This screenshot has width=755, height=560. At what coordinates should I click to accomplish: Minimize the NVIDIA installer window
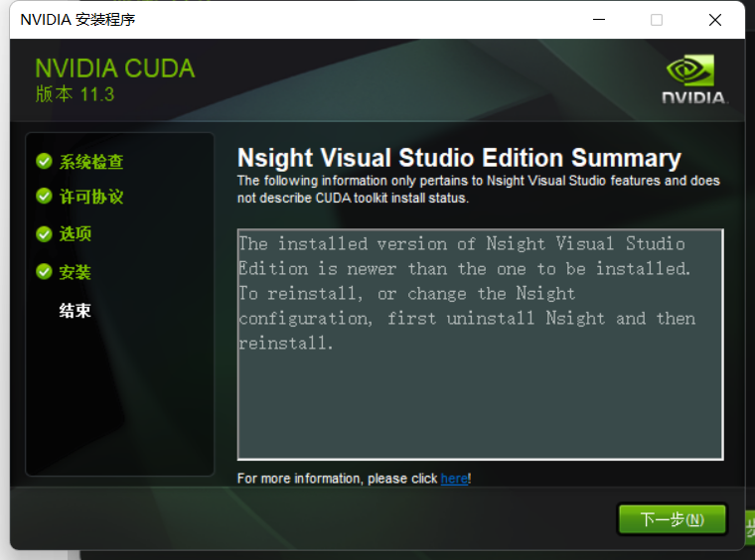[598, 20]
